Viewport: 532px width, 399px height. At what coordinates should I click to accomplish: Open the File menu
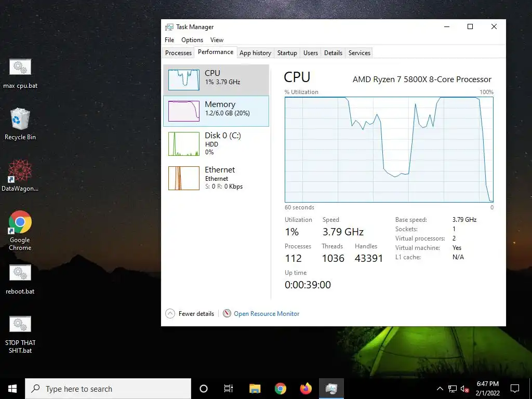pos(169,40)
